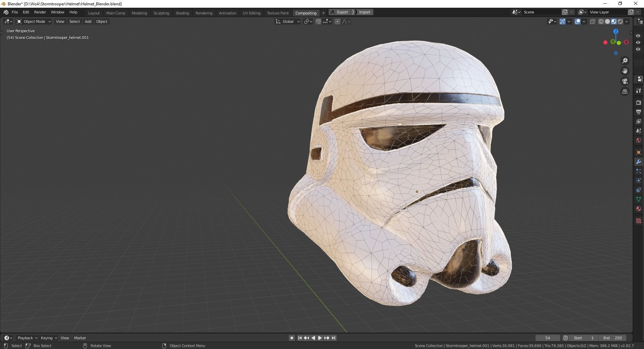This screenshot has width=644, height=349.
Task: Open the viewport Select menu
Action: coord(74,21)
